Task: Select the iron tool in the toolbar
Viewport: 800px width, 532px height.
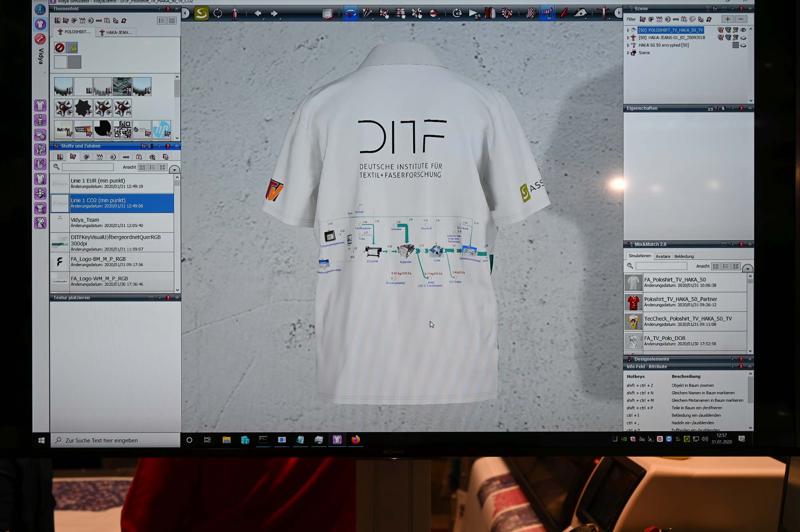Action: click(x=580, y=13)
